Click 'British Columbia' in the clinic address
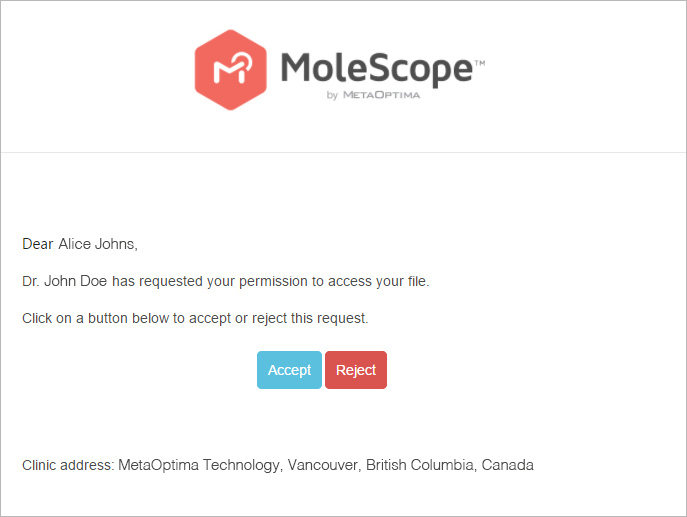Image resolution: width=687 pixels, height=517 pixels. (x=420, y=465)
